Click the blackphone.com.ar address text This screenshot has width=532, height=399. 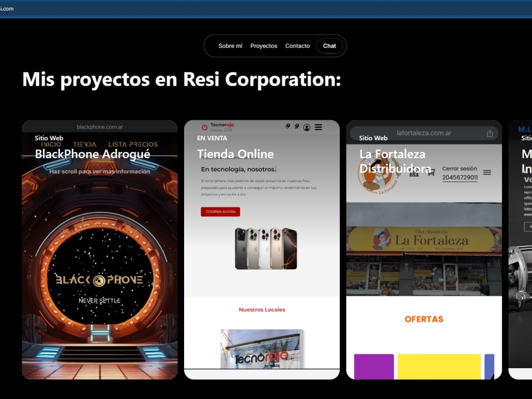(x=100, y=127)
